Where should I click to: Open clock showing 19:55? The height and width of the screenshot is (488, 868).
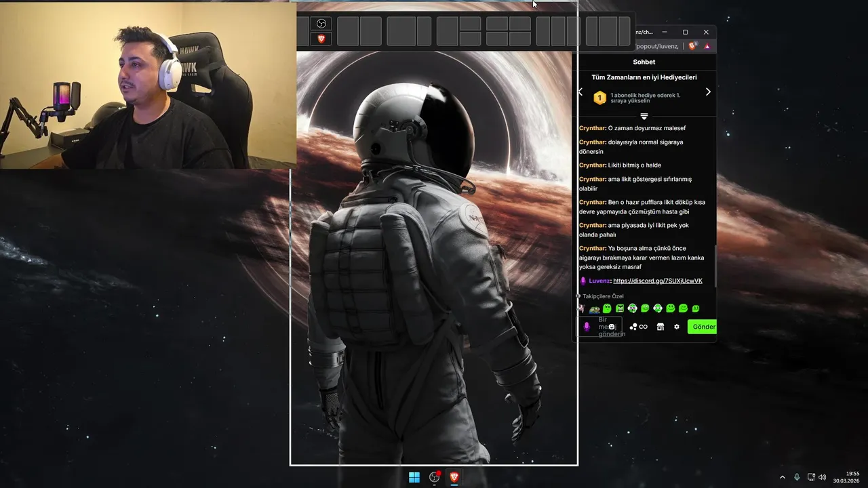click(846, 477)
